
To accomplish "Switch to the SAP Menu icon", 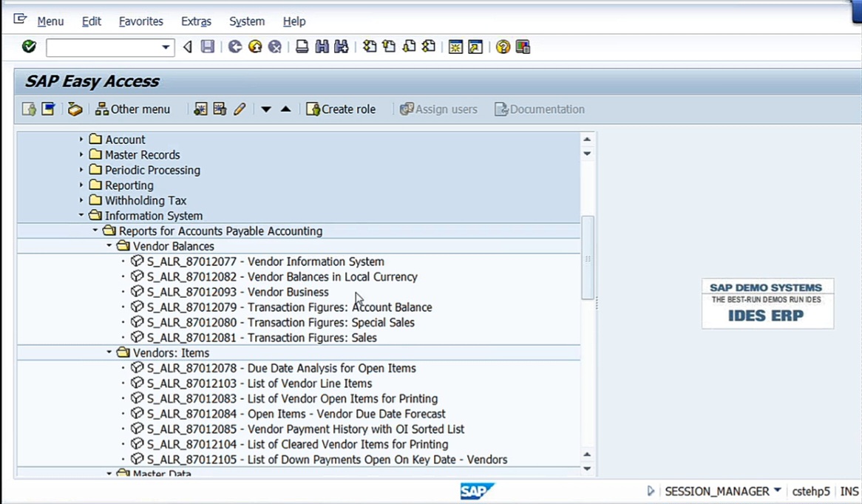I will pyautogui.click(x=48, y=109).
